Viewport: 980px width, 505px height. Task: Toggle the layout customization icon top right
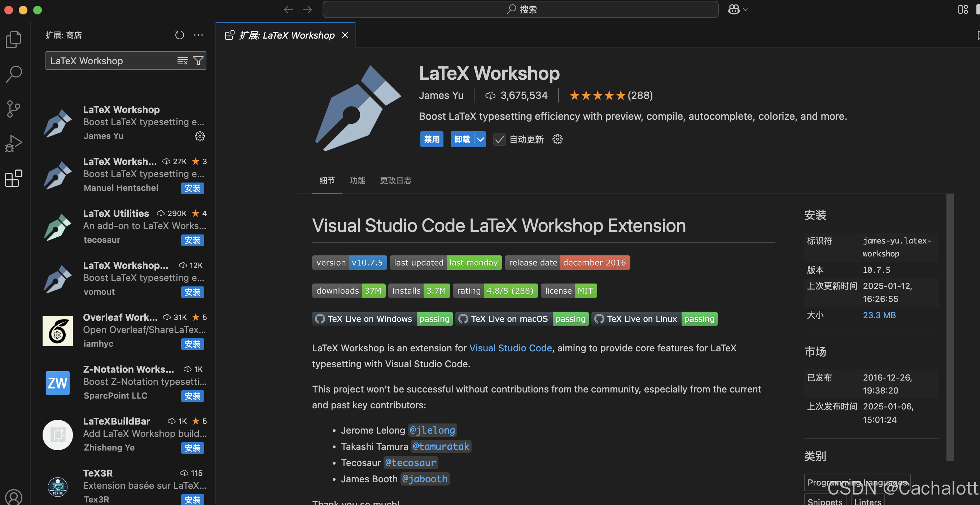(x=963, y=9)
